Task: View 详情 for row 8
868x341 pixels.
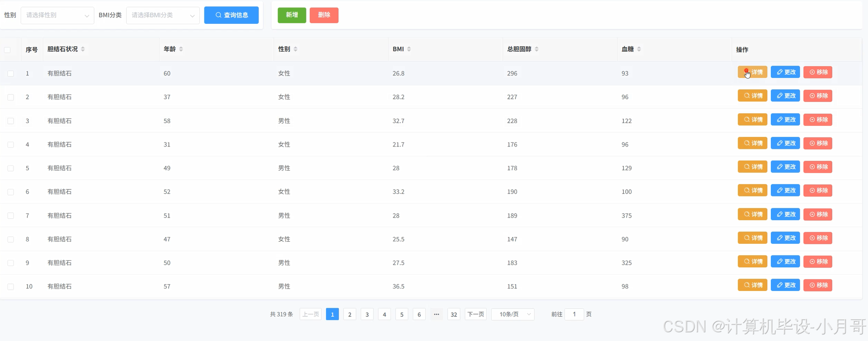Action: pos(752,238)
